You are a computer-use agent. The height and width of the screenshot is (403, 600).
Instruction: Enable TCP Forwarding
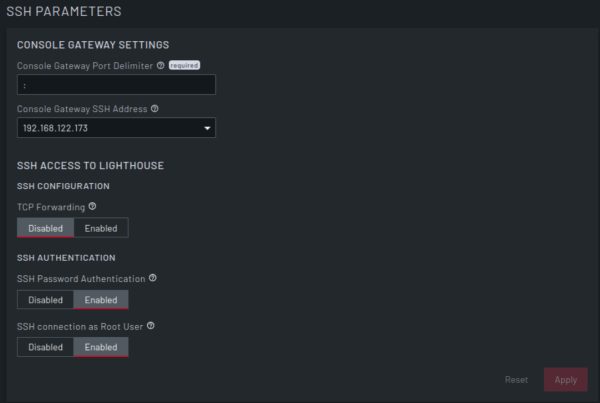100,228
